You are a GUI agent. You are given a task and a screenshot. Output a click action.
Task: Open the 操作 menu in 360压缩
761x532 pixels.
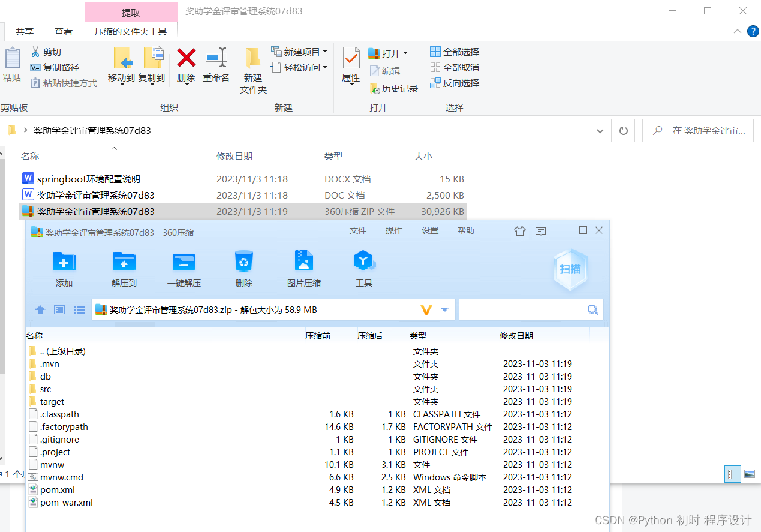[x=394, y=230]
